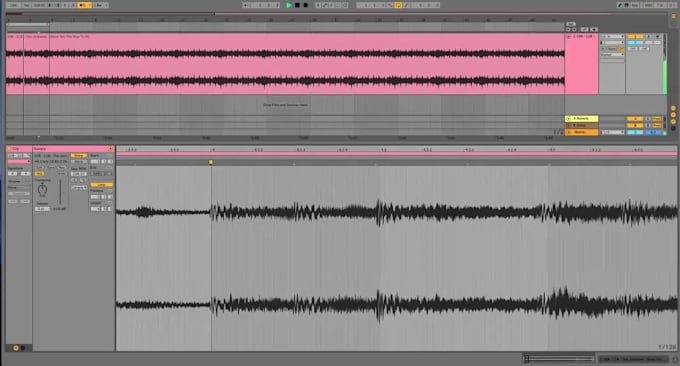Click the Transpose knob

[x=42, y=189]
